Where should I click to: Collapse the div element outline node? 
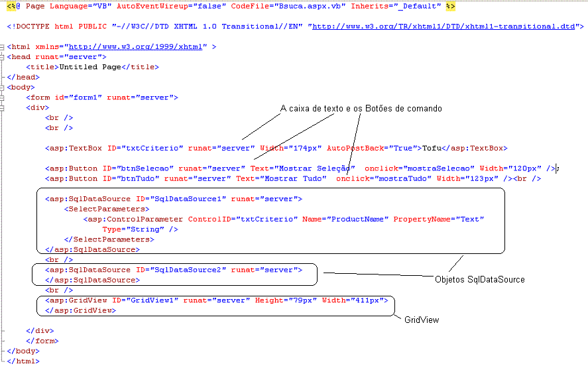2,107
